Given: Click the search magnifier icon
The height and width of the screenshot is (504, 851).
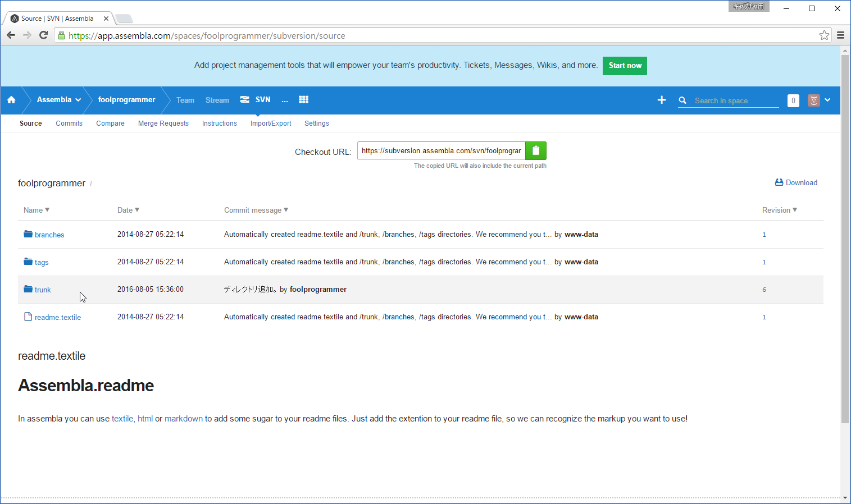Looking at the screenshot, I should 682,100.
